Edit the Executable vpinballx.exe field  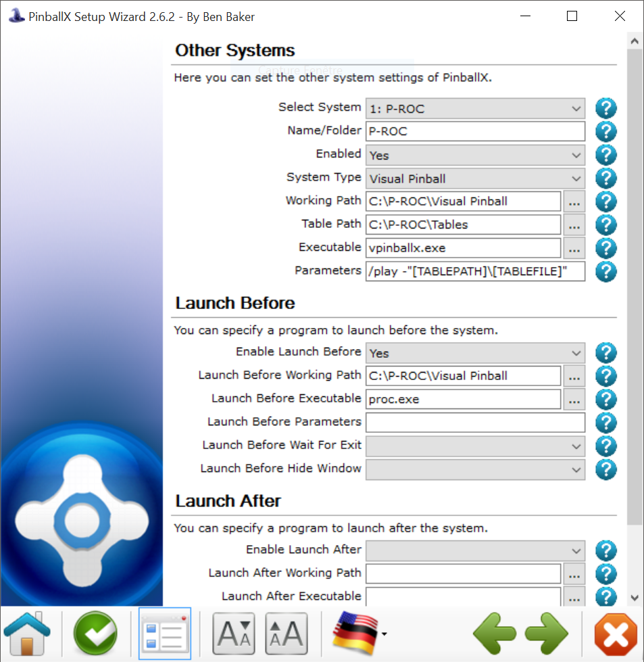point(463,248)
